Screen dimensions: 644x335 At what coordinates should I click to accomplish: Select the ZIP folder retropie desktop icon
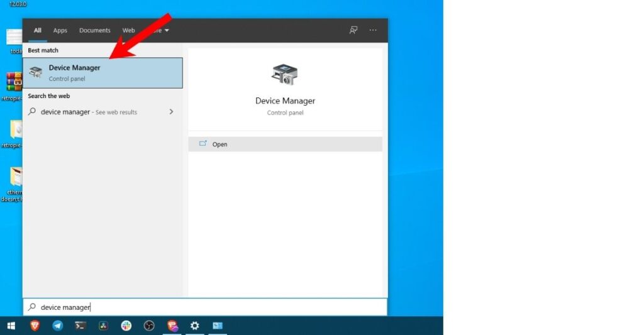point(16,129)
